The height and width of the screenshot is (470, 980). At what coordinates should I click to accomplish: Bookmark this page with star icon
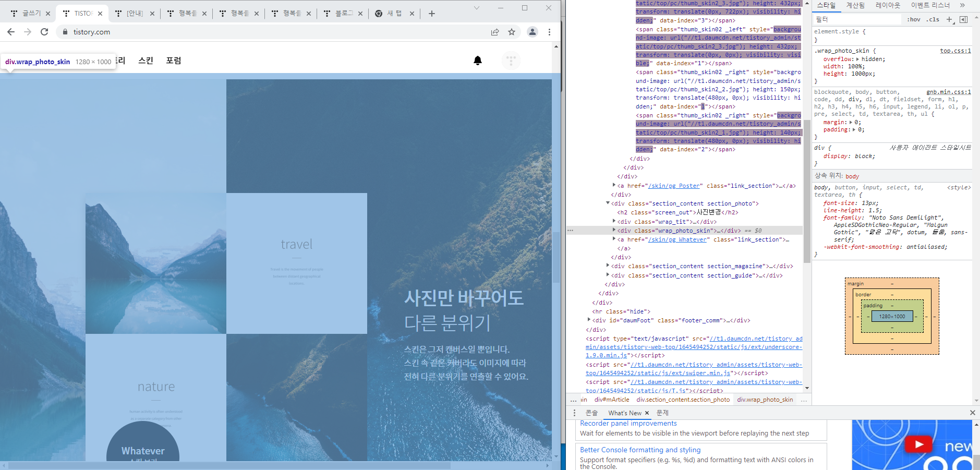pyautogui.click(x=512, y=32)
